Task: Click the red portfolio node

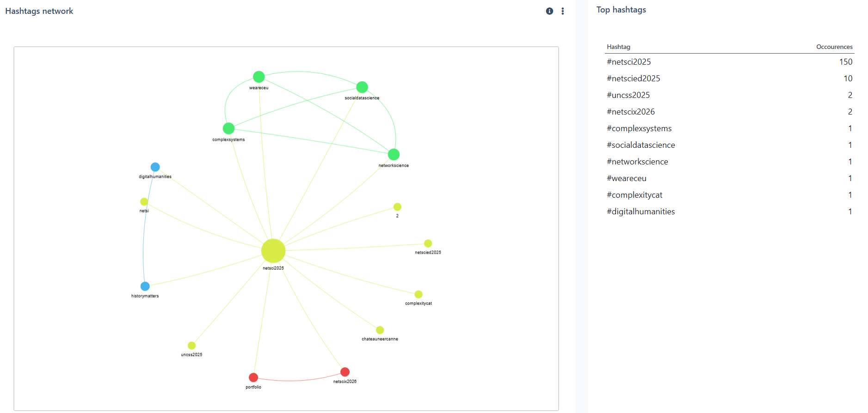Action: tap(253, 377)
